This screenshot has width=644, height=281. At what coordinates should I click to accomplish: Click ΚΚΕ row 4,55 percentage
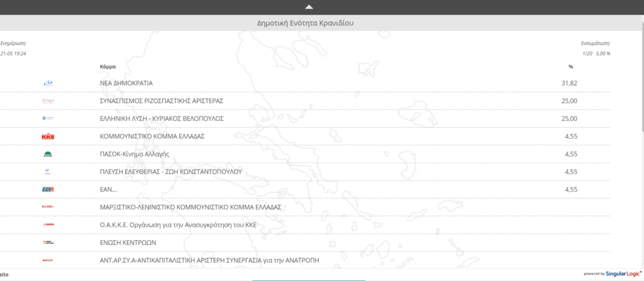[571, 136]
